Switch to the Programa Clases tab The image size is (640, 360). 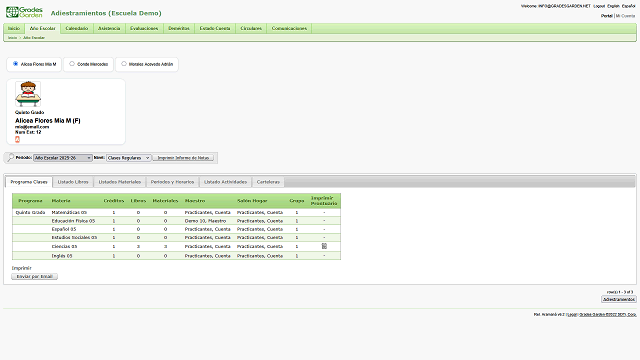click(x=29, y=182)
